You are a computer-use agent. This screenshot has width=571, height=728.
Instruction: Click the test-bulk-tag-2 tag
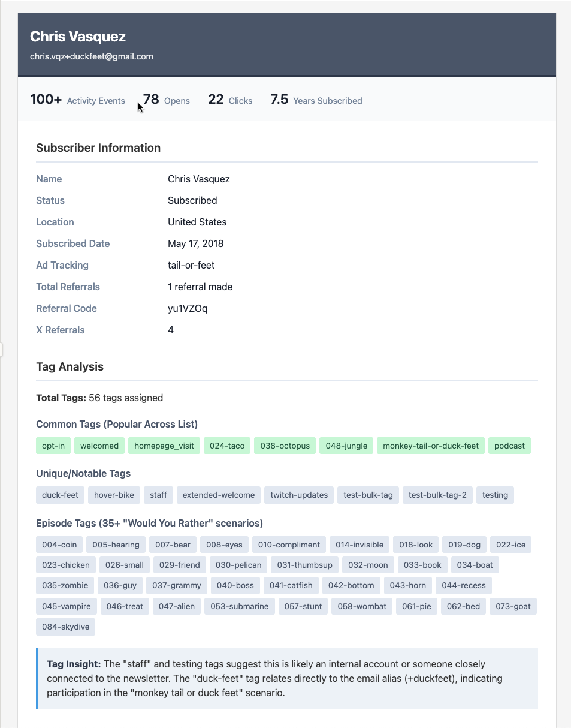[437, 495]
